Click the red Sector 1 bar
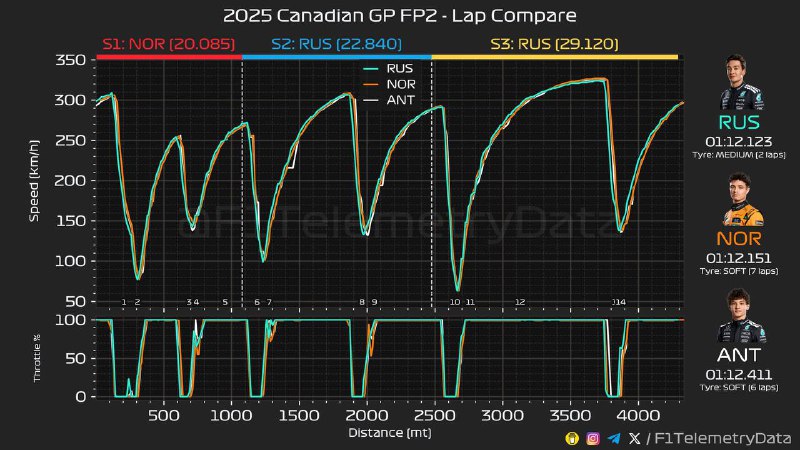This screenshot has width=800, height=450. pos(169,57)
